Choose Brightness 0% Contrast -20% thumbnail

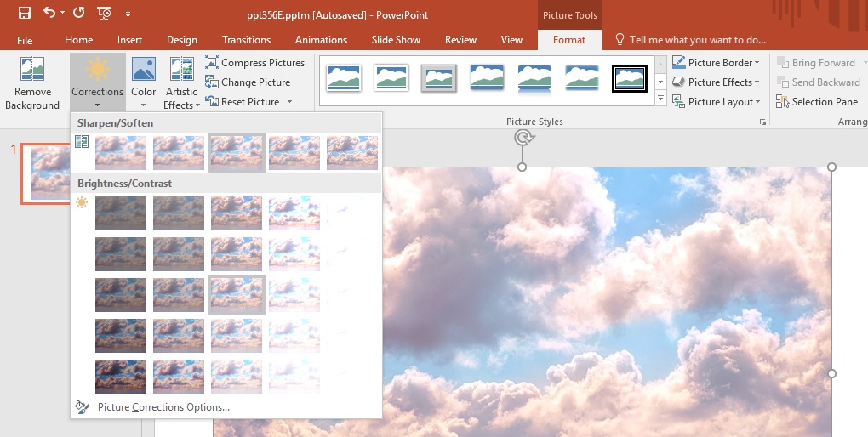pos(237,254)
